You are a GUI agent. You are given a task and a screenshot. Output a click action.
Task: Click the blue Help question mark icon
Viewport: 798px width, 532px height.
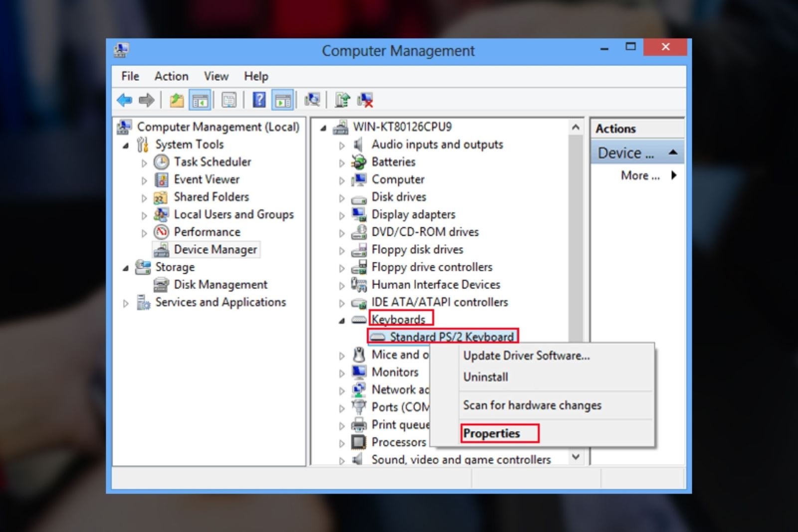pos(259,100)
